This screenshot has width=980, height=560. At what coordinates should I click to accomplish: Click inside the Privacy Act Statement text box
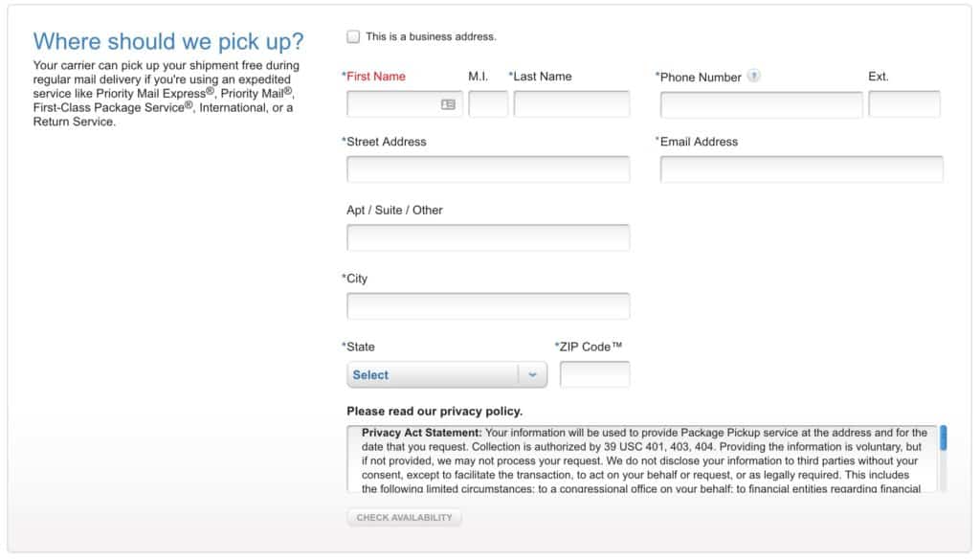pos(642,459)
